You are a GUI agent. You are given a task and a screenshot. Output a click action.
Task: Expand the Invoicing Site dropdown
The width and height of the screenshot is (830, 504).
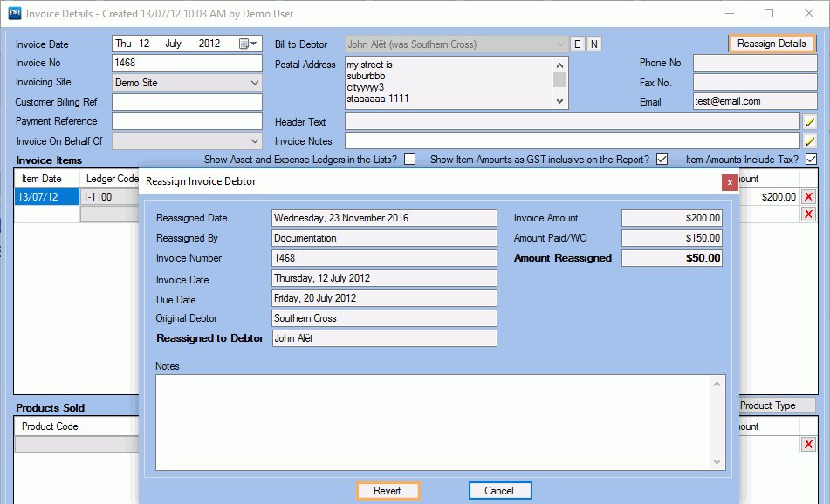[256, 81]
